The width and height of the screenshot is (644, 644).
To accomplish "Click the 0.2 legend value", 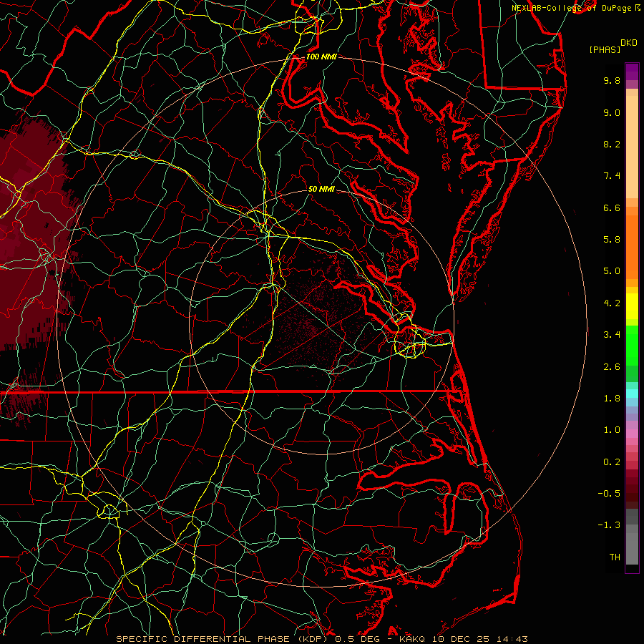I will pyautogui.click(x=612, y=462).
